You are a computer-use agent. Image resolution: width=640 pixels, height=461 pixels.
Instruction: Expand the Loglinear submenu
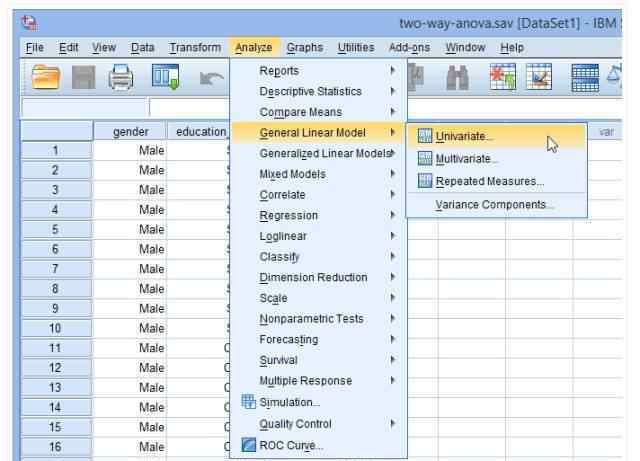[x=318, y=236]
